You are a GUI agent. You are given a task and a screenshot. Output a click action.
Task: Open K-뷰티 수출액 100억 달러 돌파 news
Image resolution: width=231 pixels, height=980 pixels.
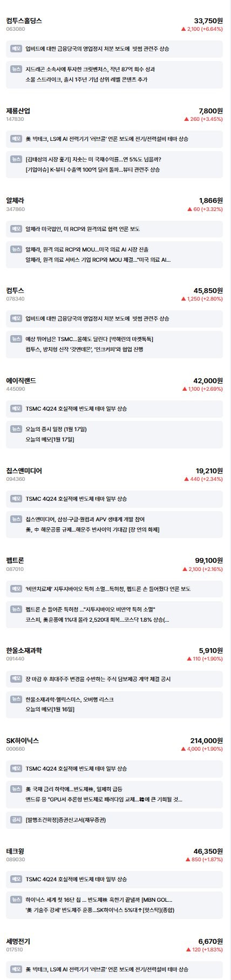coord(93,169)
